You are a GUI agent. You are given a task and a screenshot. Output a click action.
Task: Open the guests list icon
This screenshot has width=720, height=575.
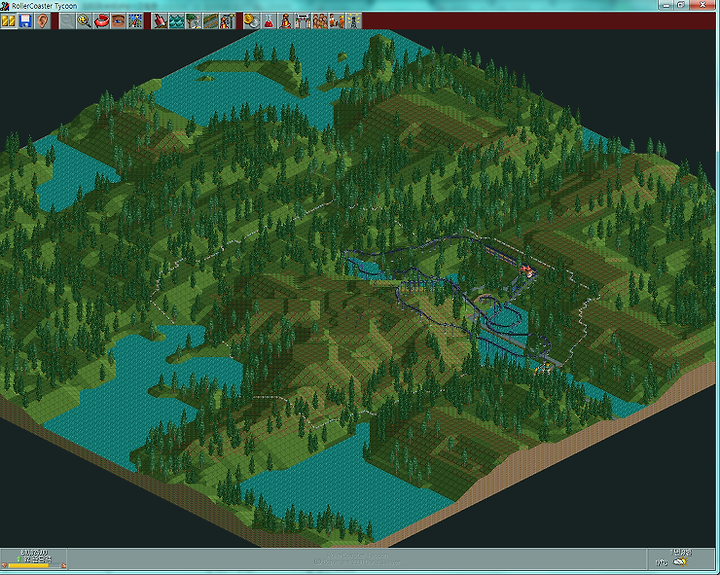coord(320,21)
